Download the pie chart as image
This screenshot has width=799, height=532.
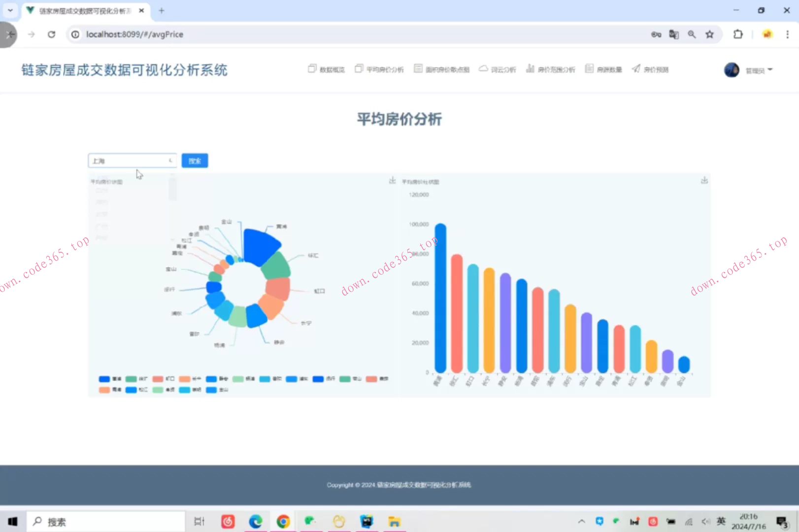pyautogui.click(x=392, y=181)
